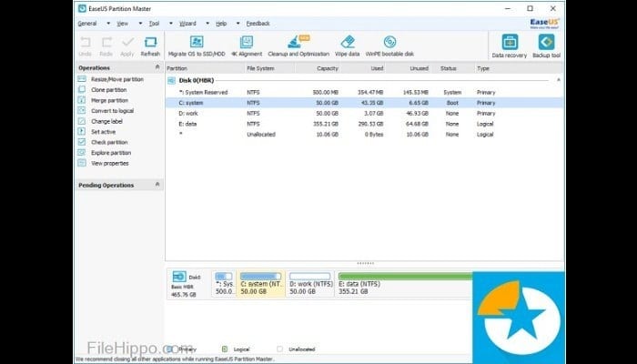Select the E: data block in disk map

[x=404, y=284]
